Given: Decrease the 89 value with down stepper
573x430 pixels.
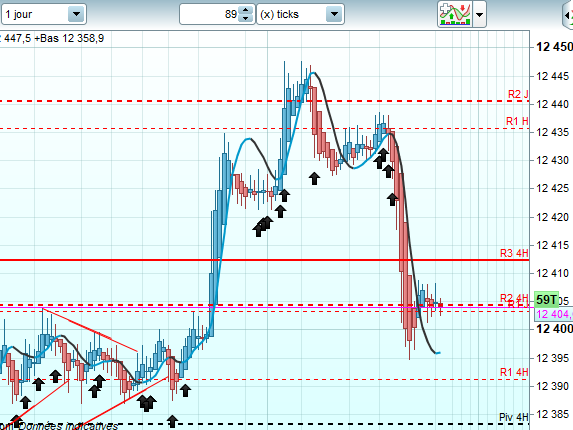Looking at the screenshot, I should tap(246, 18).
